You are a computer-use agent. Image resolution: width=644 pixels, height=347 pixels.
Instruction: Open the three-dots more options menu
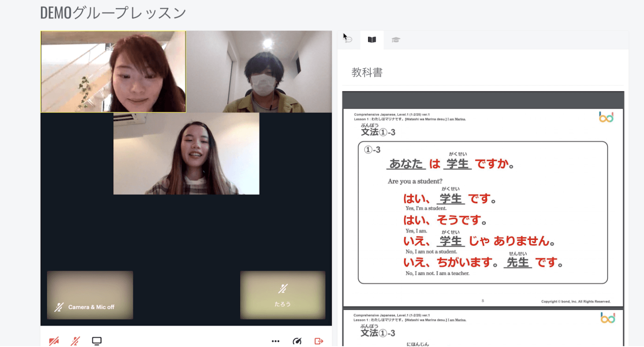pyautogui.click(x=275, y=341)
